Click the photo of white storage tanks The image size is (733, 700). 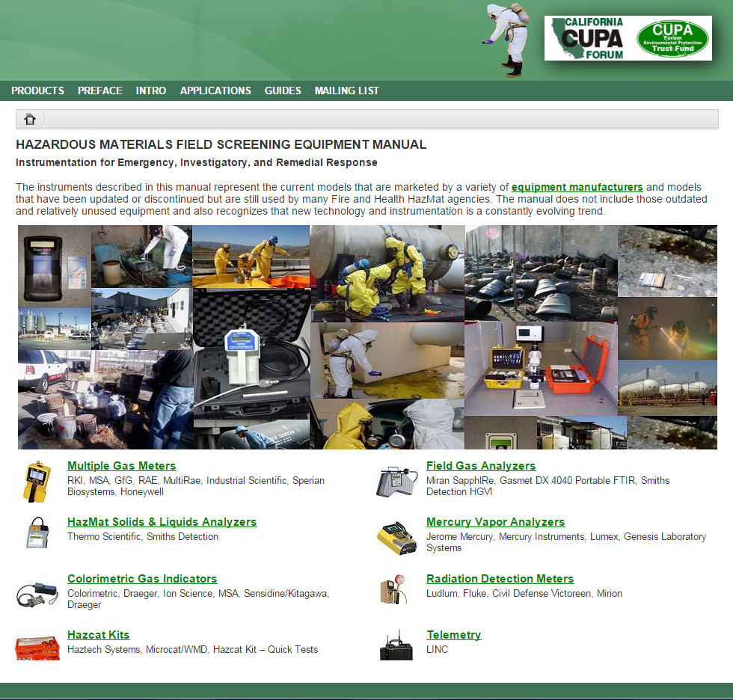[667, 387]
